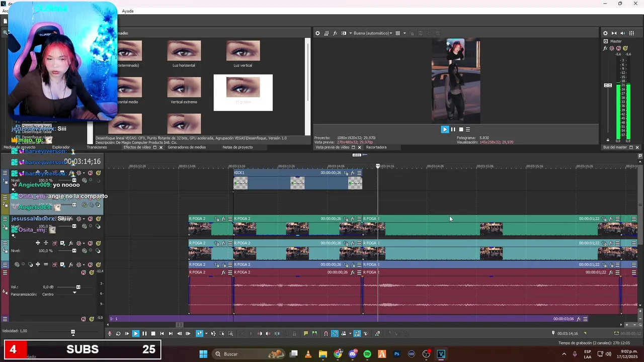Pause the video preview playback
Viewport: 644px width, 362px height.
453,129
